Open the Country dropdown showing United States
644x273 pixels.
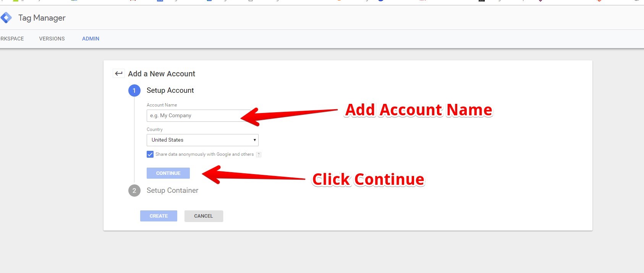tap(202, 140)
